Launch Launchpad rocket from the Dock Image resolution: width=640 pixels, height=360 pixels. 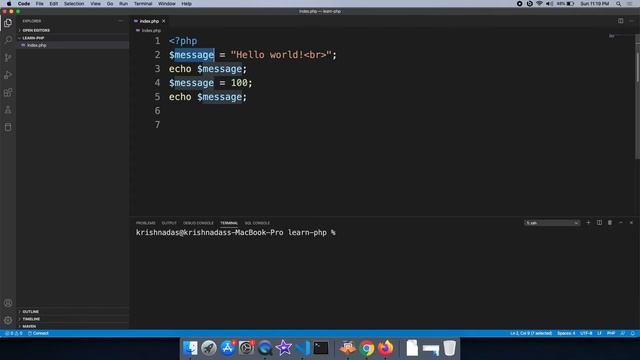click(209, 348)
